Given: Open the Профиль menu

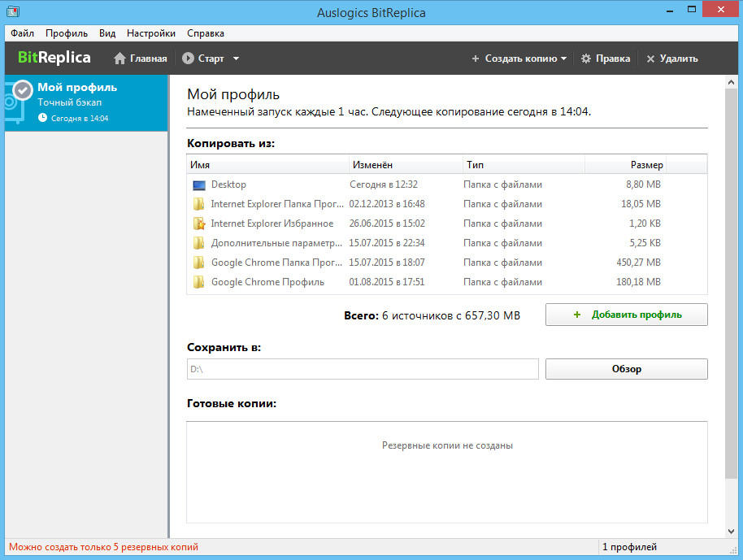Looking at the screenshot, I should 67,33.
